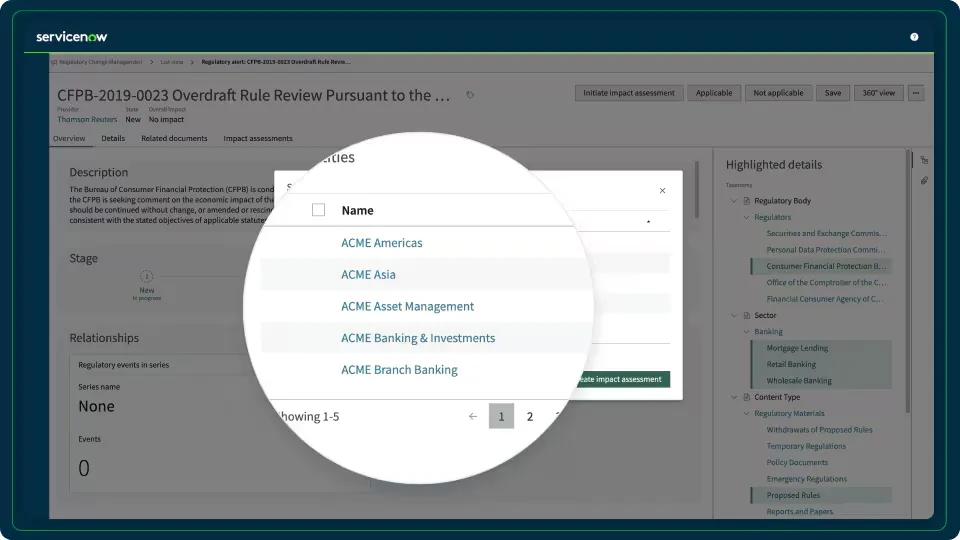
Task: Click the main content area scrollbar
Action: pos(697,190)
